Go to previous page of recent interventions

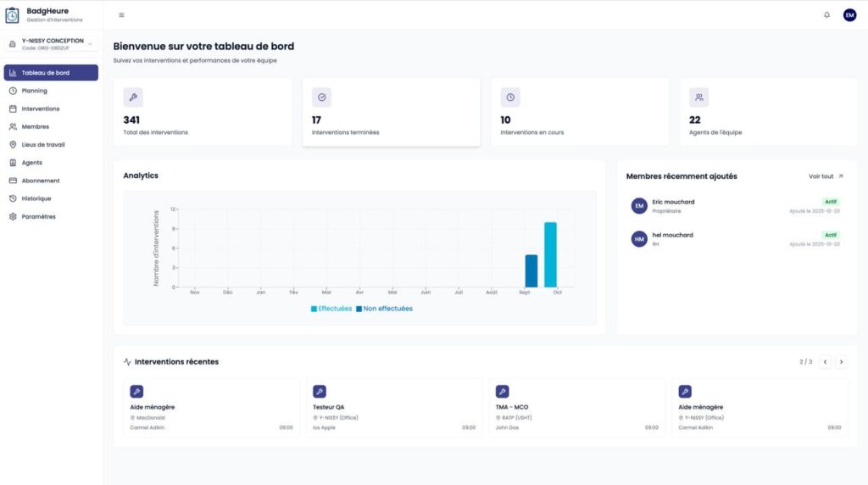(x=825, y=362)
